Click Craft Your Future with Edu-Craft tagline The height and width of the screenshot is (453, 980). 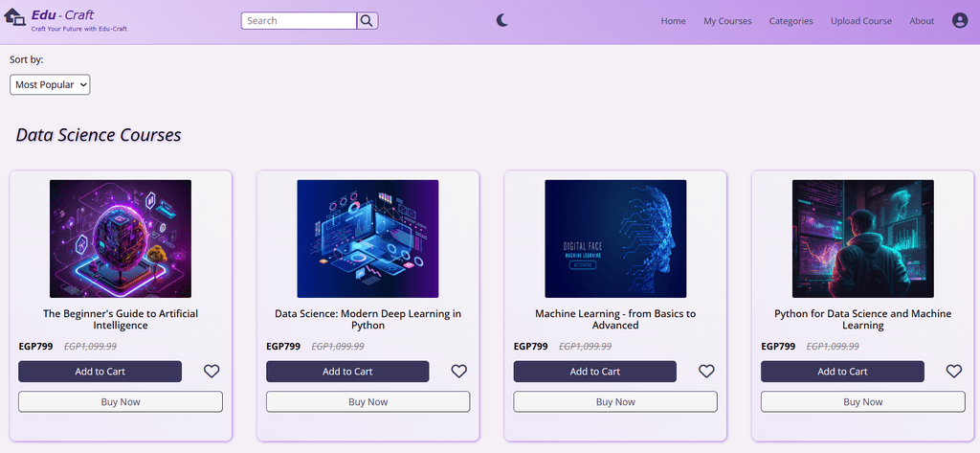pos(79,29)
